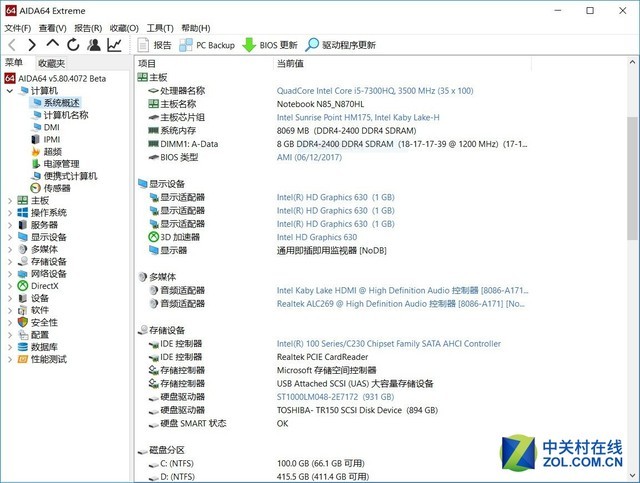Open the 查看(V) menu
The width and height of the screenshot is (640, 483).
[53, 28]
